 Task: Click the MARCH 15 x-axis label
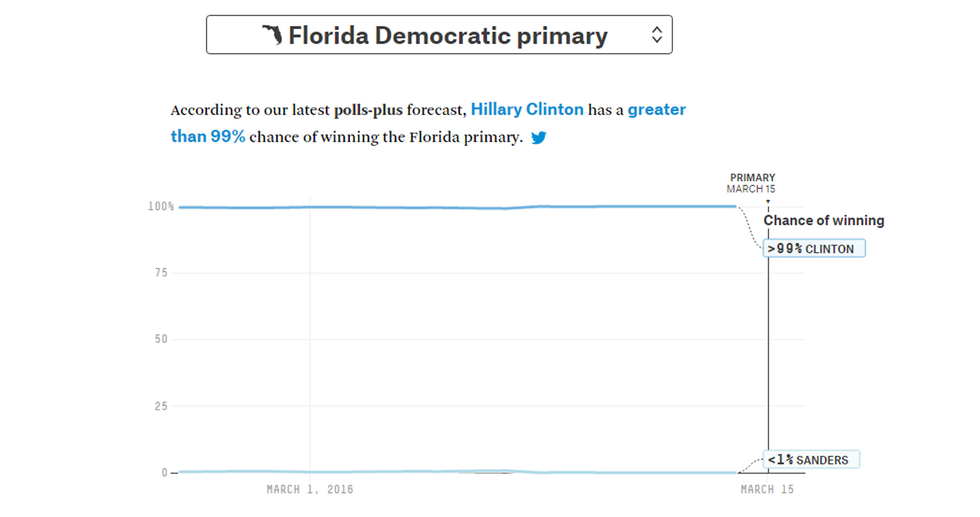(767, 489)
